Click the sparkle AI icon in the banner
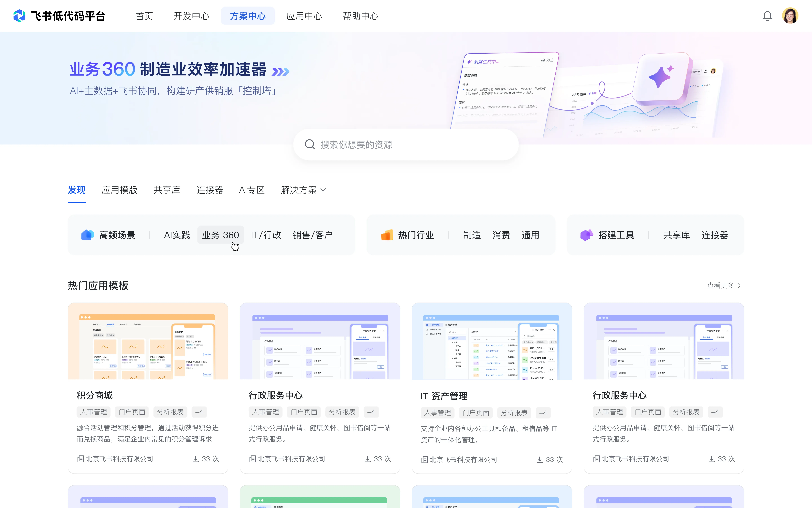 coord(661,77)
